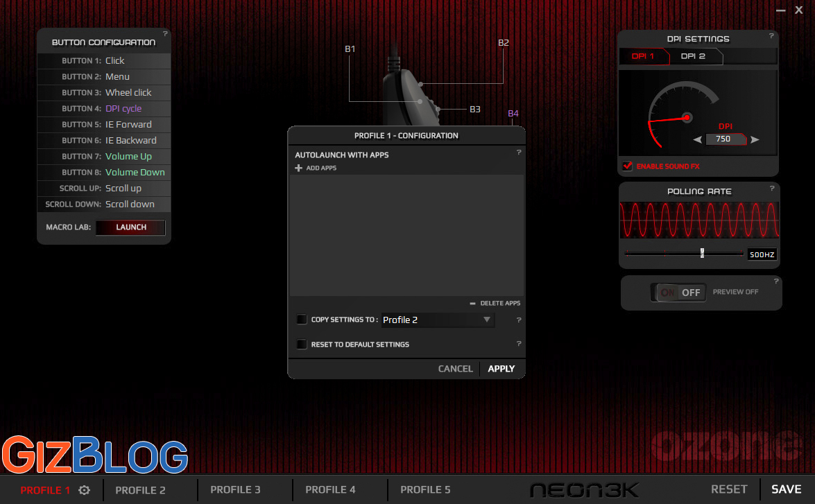Image resolution: width=815 pixels, height=504 pixels.
Task: Select the Profile 5 tab
Action: (x=425, y=490)
